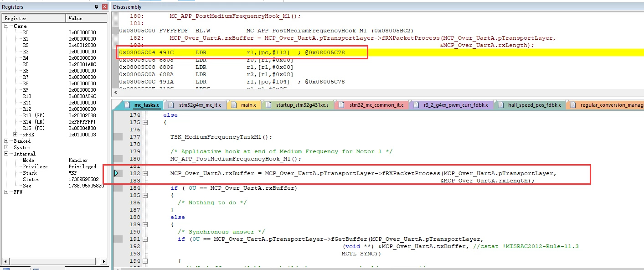Select the Mode row showing Handler
Viewport: 644px width, 270px height.
55,160
